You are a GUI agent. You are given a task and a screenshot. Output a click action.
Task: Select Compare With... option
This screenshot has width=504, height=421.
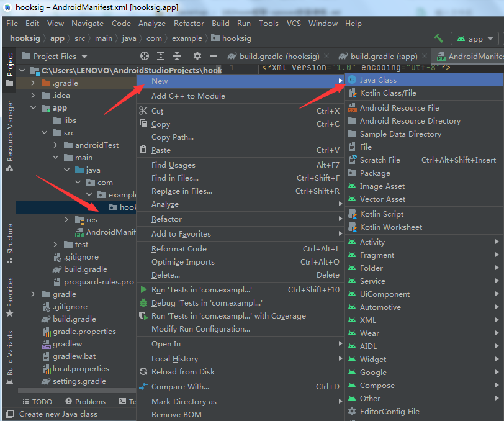(240, 387)
